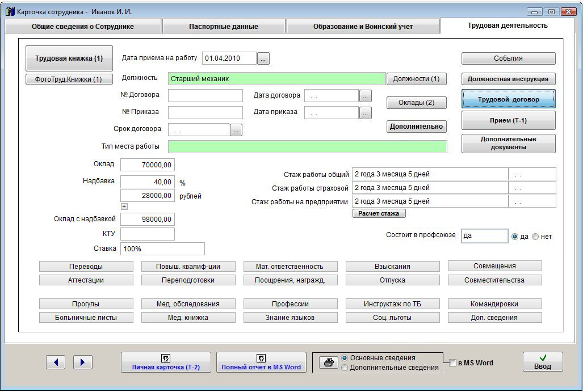Click the printer icon button
The width and height of the screenshot is (583, 392).
pos(328,363)
